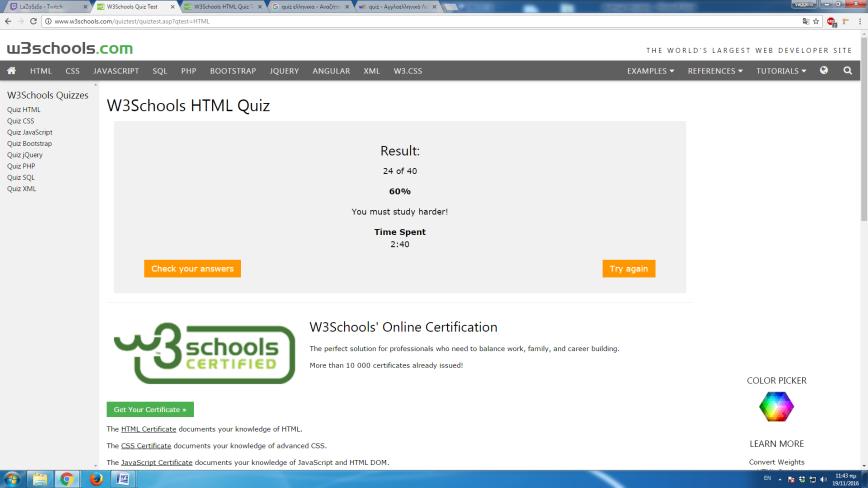Screen dimensions: 868x488
Task: Expand the Examples dropdown
Action: tap(650, 71)
